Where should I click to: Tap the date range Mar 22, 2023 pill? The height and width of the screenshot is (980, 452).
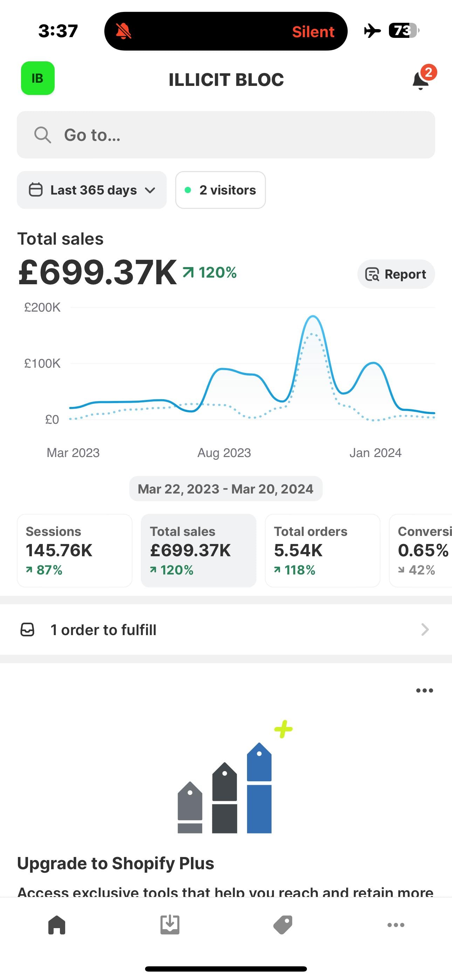coord(226,489)
